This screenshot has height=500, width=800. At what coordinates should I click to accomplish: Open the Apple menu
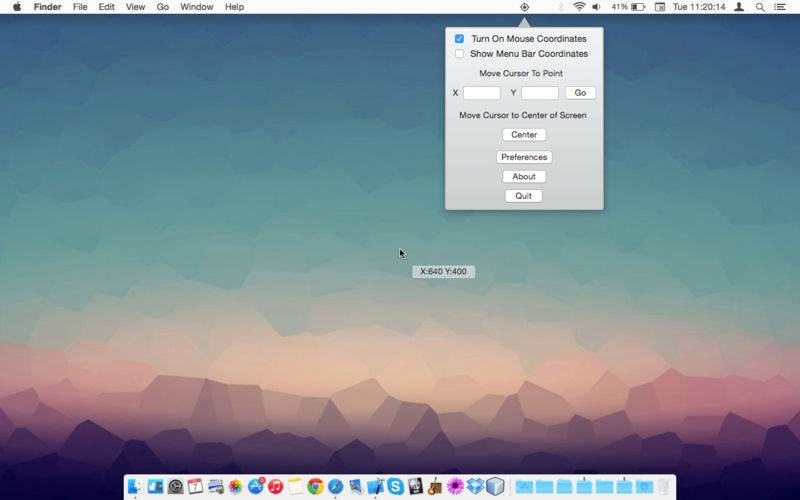tap(17, 7)
